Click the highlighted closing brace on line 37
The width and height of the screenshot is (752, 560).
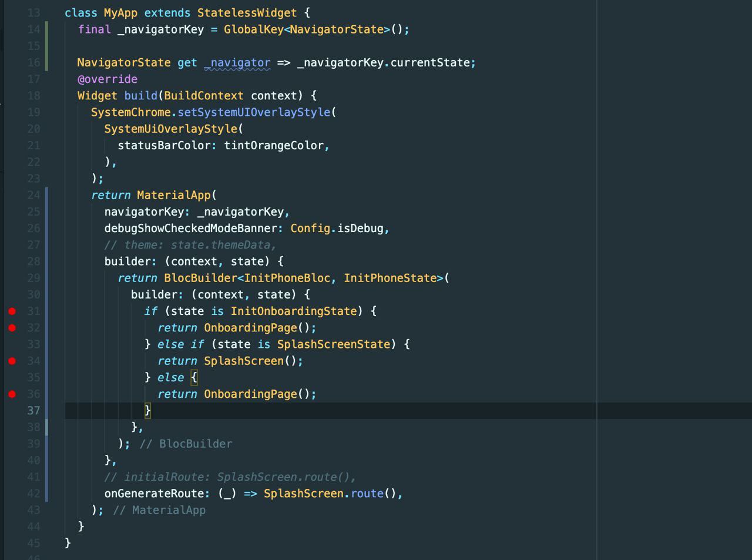tap(147, 410)
